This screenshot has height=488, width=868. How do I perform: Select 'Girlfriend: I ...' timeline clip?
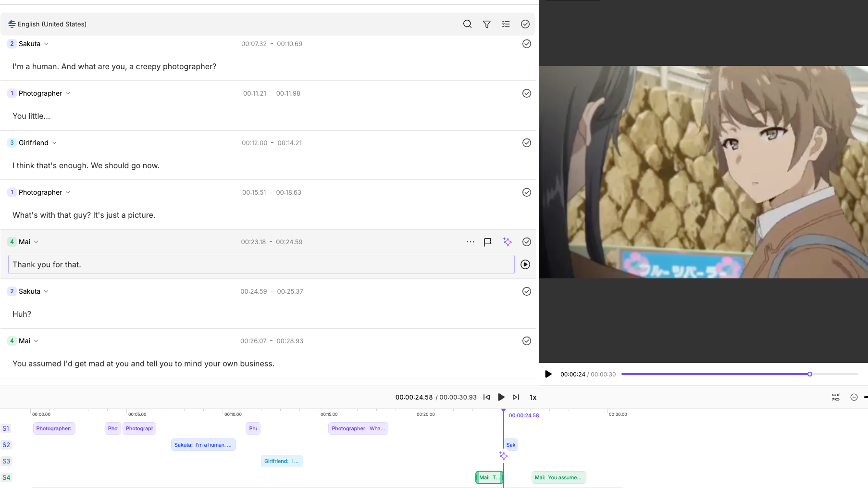click(x=282, y=461)
